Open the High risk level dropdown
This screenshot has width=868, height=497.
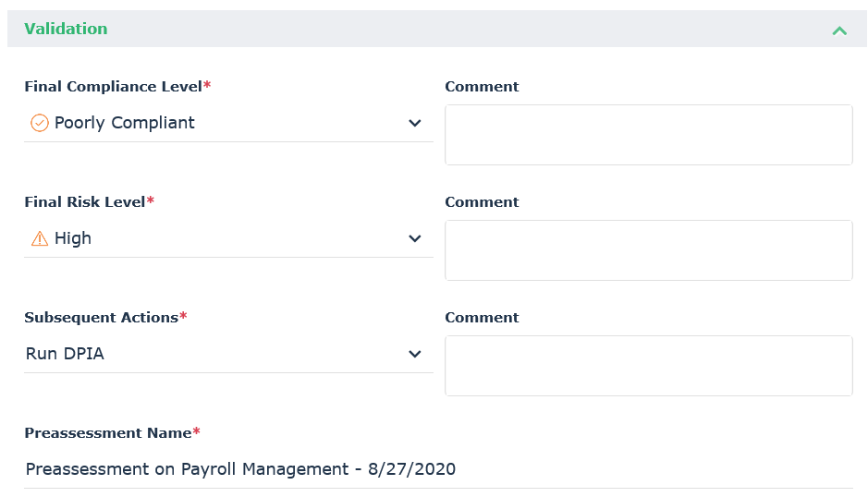tap(226, 238)
